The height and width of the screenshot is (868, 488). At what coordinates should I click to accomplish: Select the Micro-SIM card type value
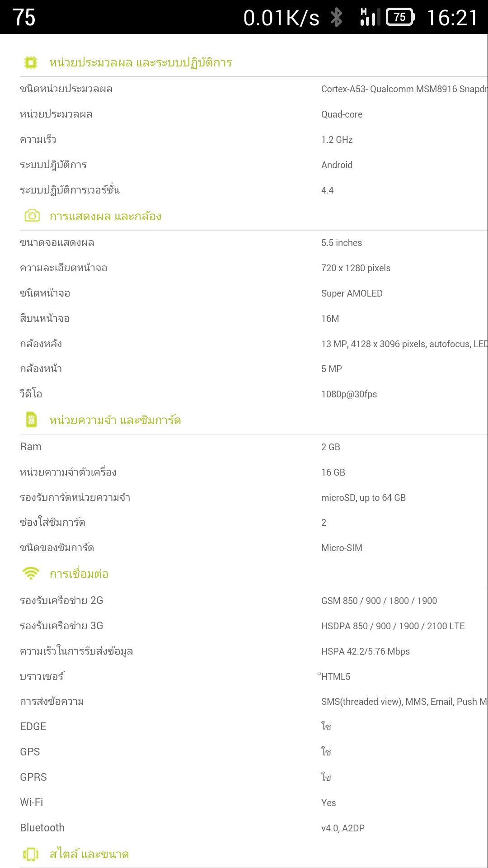pos(342,548)
